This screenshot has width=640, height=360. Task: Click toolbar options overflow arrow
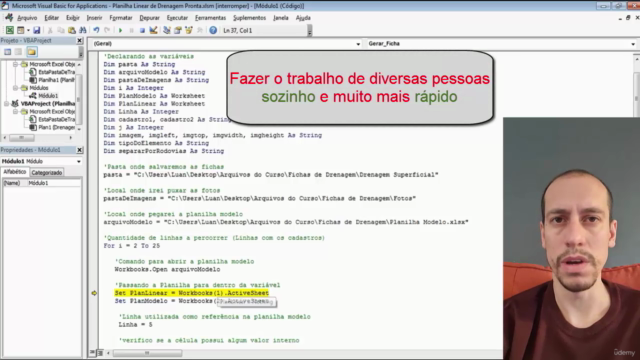tap(310, 31)
